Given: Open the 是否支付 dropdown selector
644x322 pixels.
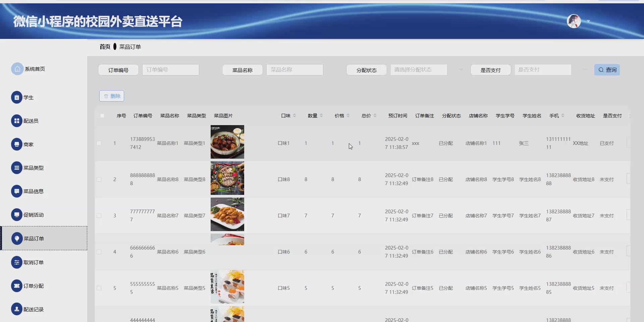Looking at the screenshot, I should click(543, 70).
